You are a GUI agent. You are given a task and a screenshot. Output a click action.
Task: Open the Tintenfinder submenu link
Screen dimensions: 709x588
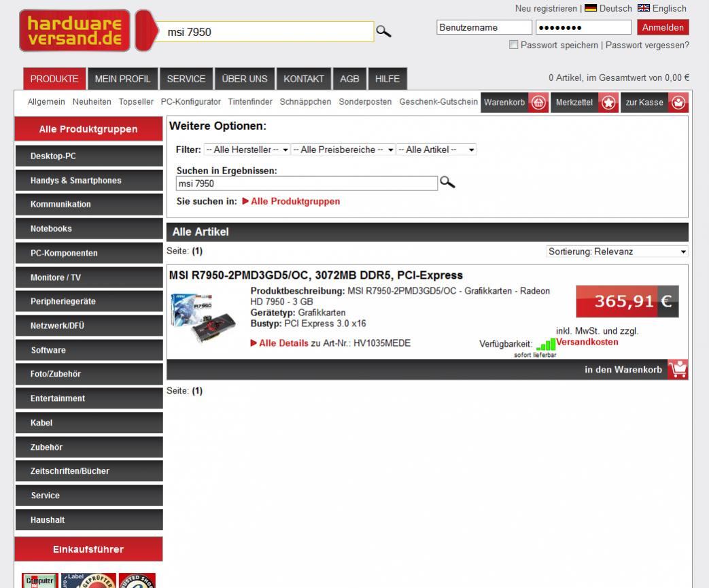coord(250,102)
